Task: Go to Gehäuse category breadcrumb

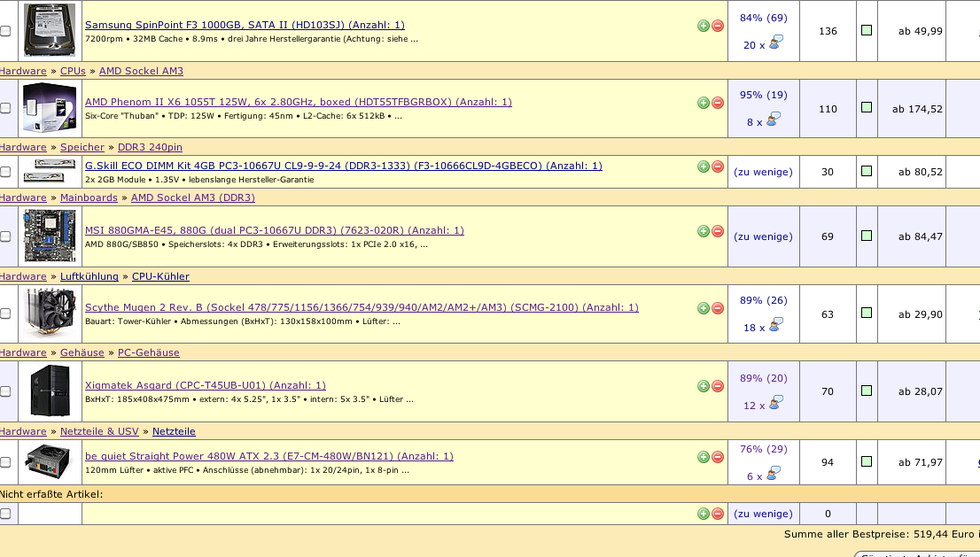Action: (82, 352)
